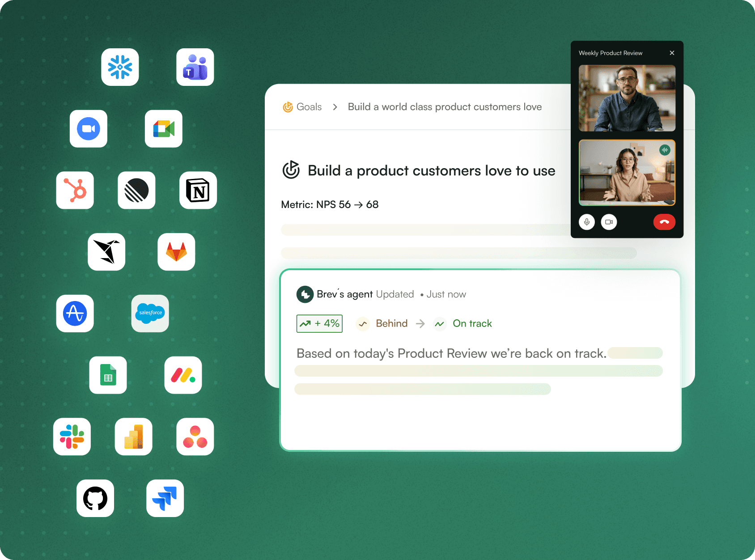Open the Snowflake integration icon

point(120,67)
